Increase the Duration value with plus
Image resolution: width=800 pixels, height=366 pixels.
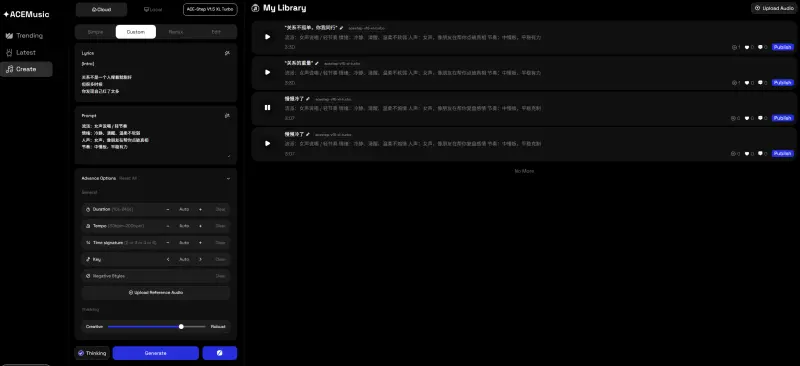(x=200, y=209)
